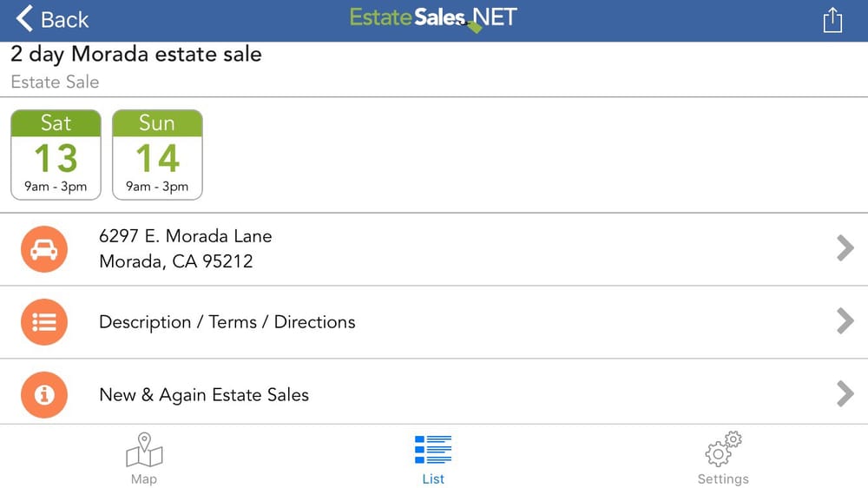Select the Sat 13 date card
This screenshot has width=868, height=488.
56,155
